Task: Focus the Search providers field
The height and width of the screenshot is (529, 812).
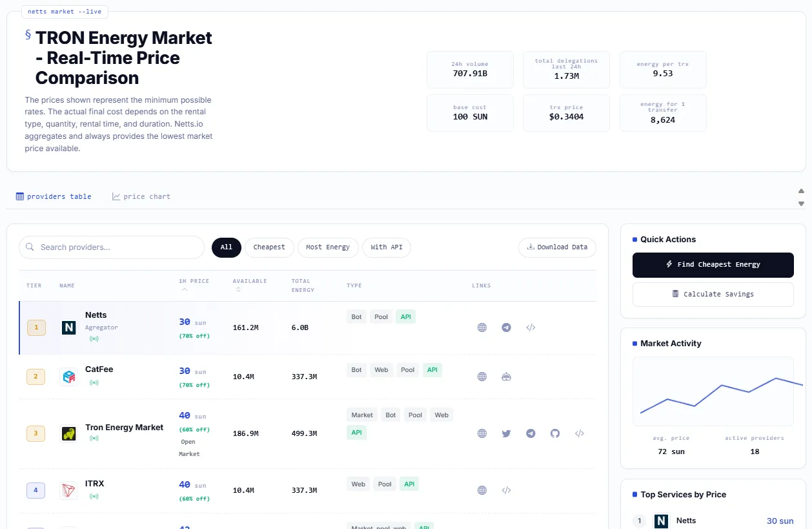Action: (112, 247)
